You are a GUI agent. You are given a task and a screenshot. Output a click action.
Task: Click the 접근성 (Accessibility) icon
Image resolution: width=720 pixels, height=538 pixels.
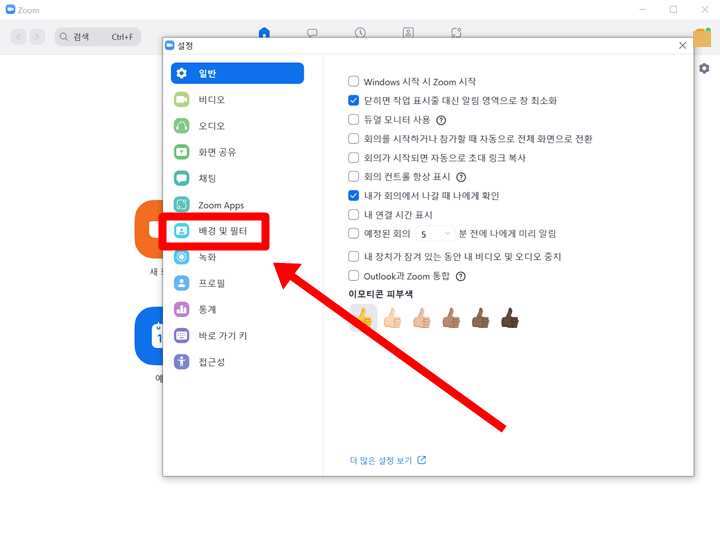(182, 362)
